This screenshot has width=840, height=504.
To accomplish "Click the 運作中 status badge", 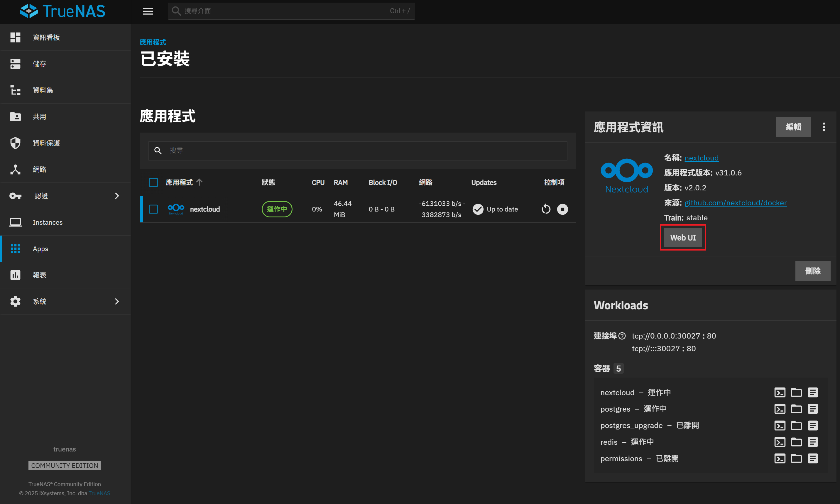I will [277, 209].
